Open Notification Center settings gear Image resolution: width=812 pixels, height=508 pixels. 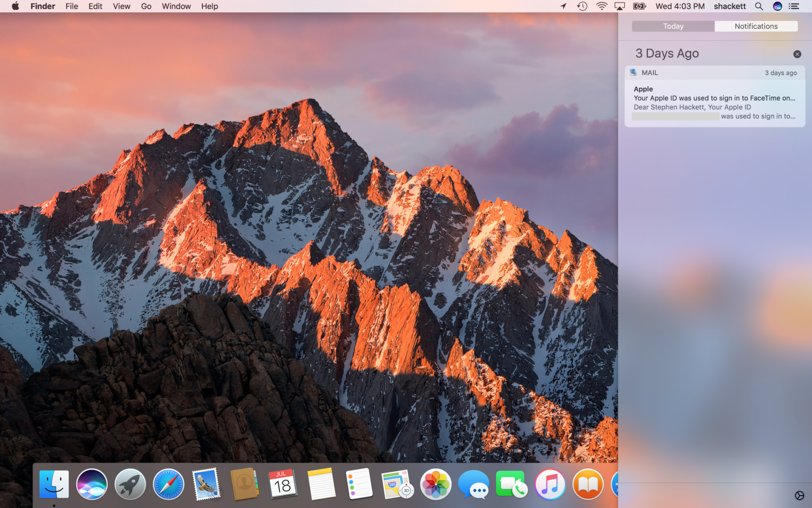pos(799,496)
